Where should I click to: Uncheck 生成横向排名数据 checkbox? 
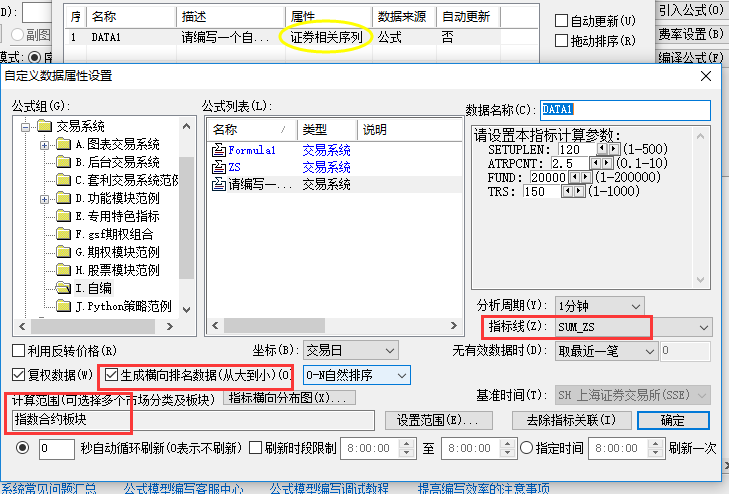click(x=113, y=375)
